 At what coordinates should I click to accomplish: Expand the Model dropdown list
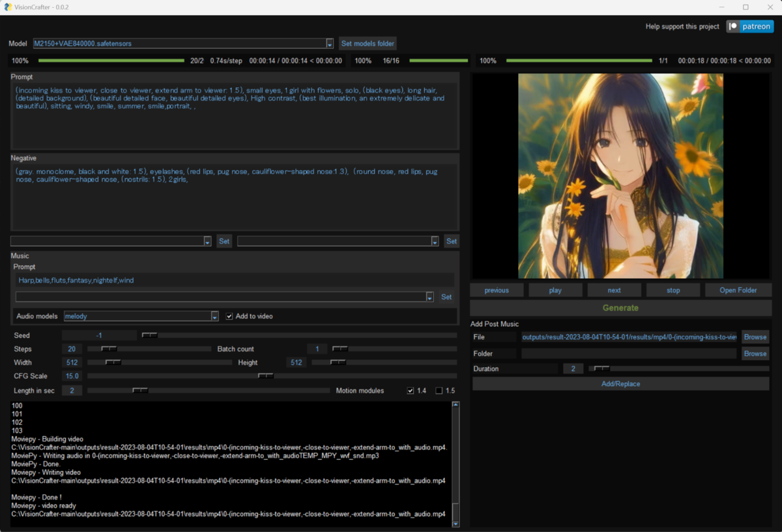(x=330, y=44)
